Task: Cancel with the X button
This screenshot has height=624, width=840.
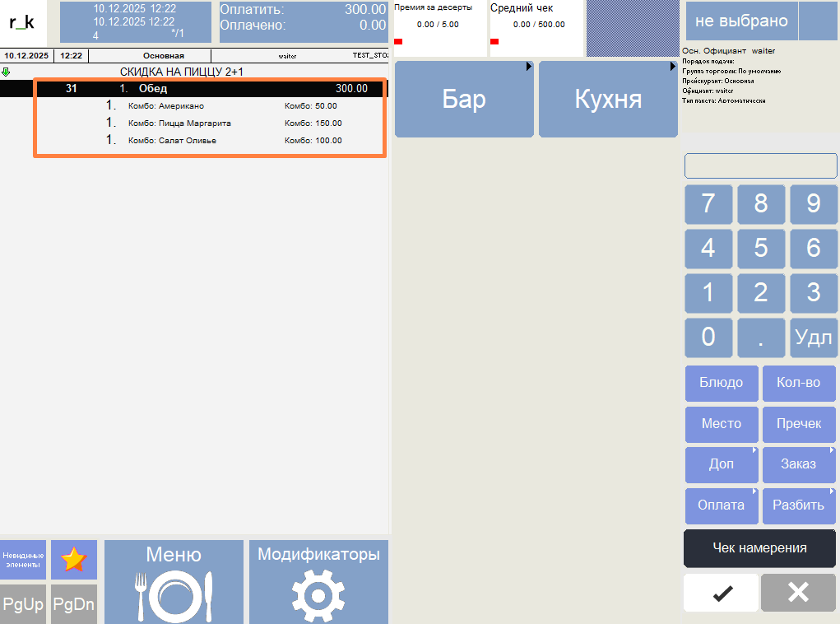Action: tap(798, 593)
